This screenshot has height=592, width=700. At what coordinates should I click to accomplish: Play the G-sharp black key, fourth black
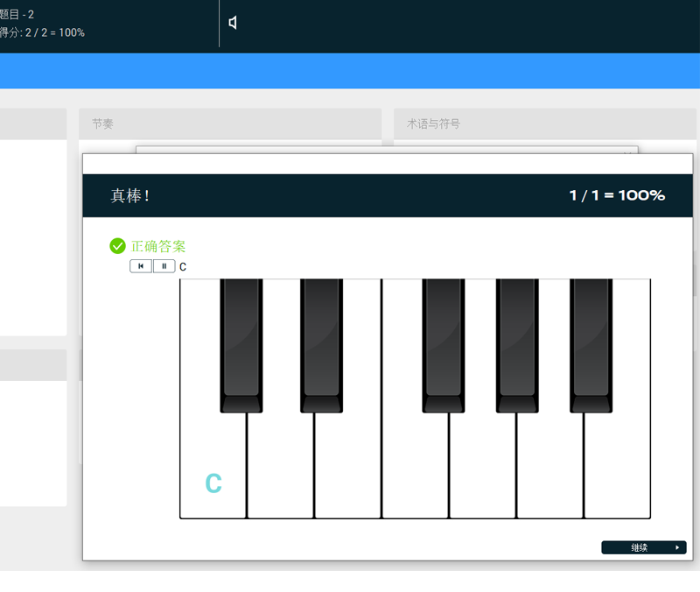517,345
